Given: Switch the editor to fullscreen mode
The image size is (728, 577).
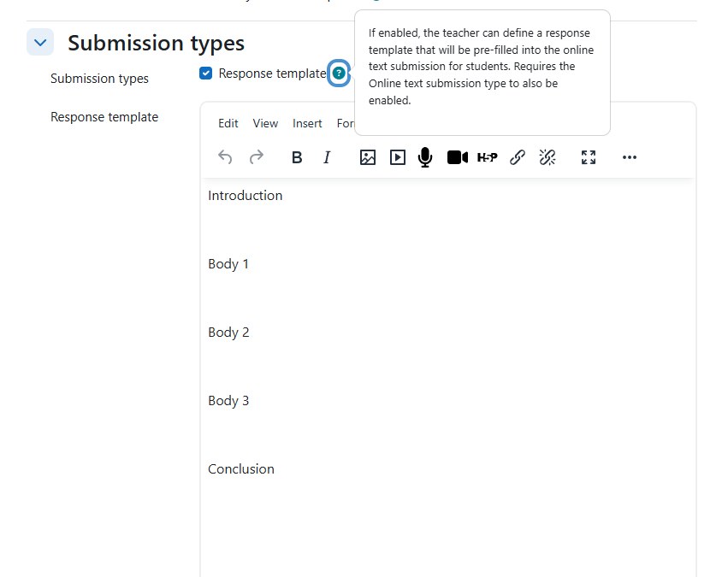Looking at the screenshot, I should tap(589, 157).
